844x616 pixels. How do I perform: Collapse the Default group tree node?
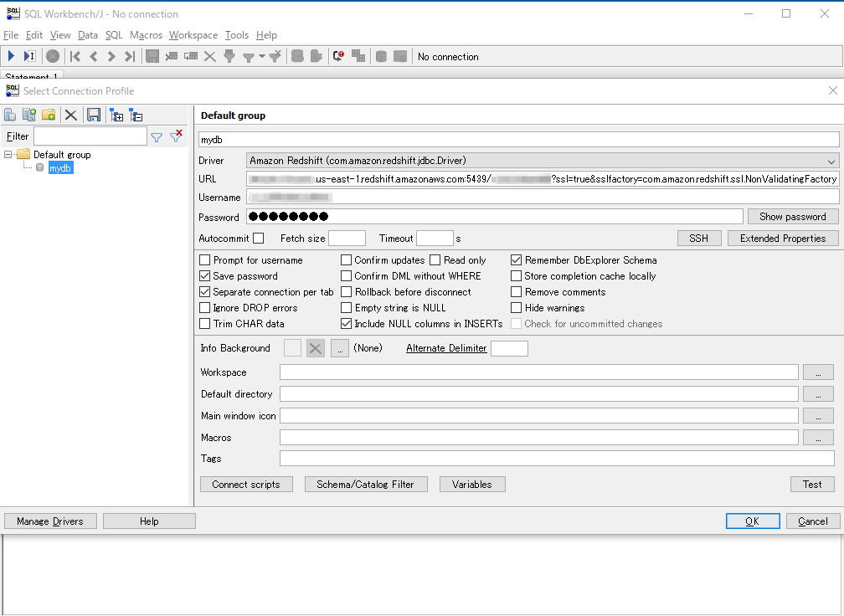[7, 154]
